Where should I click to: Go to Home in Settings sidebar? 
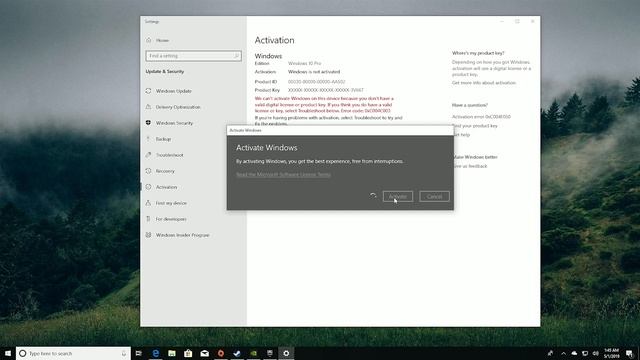coord(162,40)
